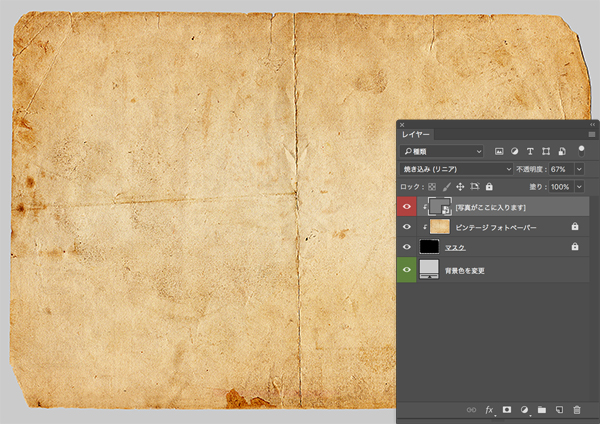The height and width of the screenshot is (424, 600).
Task: Open the Layers panel flyout menu
Action: pos(589,133)
